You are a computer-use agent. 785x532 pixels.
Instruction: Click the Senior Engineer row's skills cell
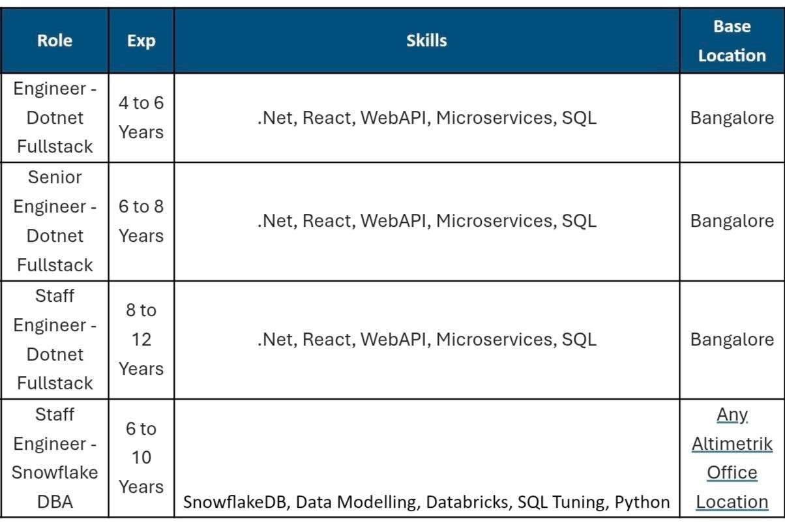(426, 222)
